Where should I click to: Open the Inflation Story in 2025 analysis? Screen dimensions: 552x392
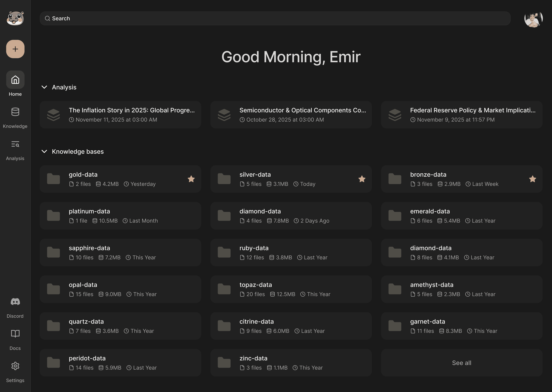(x=120, y=115)
